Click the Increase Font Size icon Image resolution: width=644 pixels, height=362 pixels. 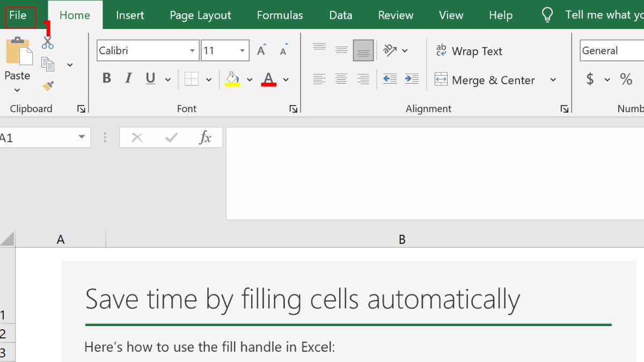coord(261,49)
